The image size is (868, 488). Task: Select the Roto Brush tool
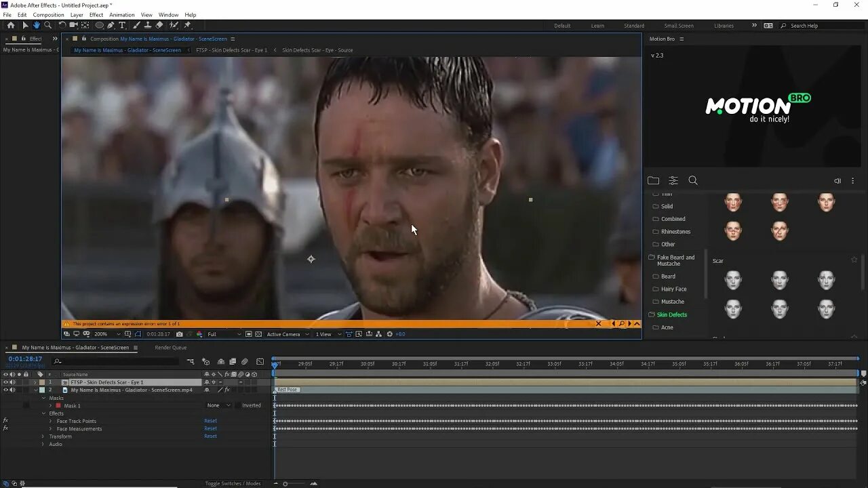[x=174, y=25]
